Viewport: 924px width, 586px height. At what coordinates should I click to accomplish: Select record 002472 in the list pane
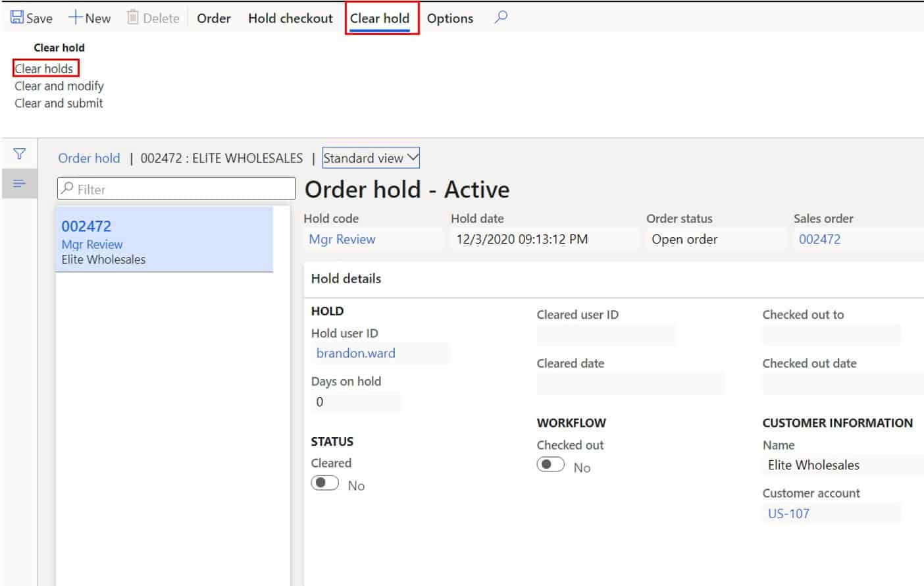click(165, 239)
